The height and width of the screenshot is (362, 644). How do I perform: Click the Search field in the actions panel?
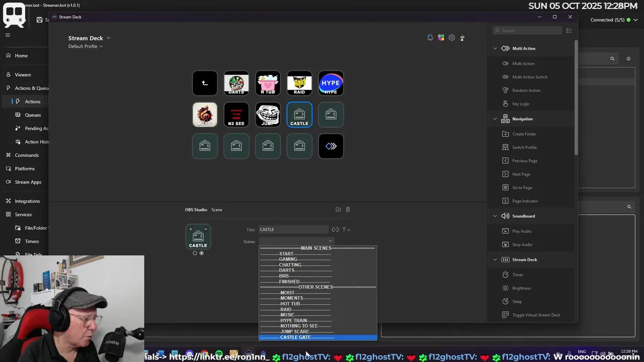pos(527,31)
